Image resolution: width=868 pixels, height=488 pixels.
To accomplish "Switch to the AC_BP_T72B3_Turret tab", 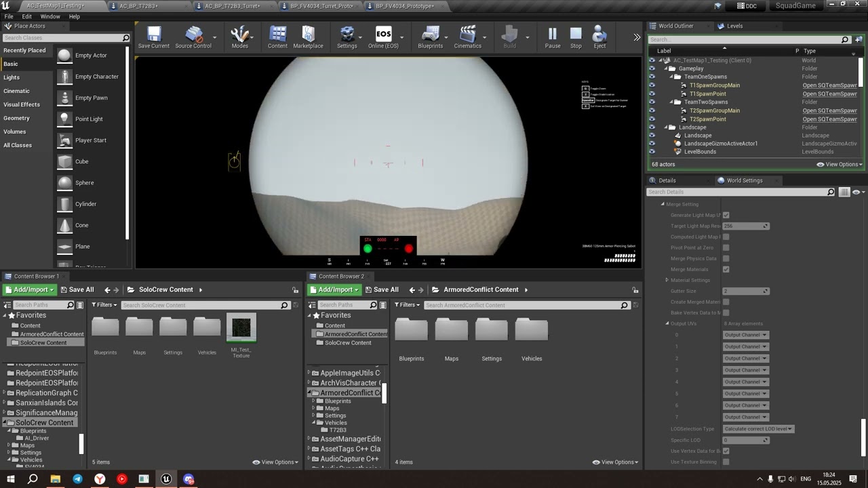I will [x=232, y=6].
